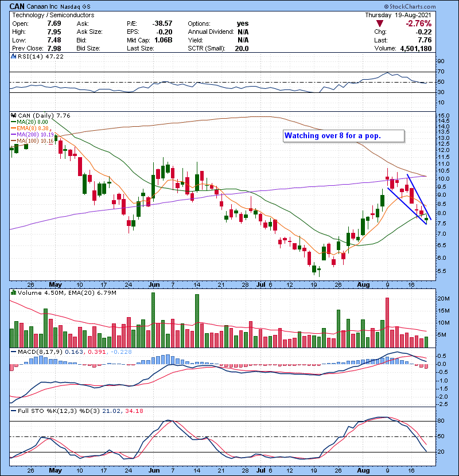The image size is (459, 476).
Task: Click the 5M label on the volume axis
Action: 442,335
